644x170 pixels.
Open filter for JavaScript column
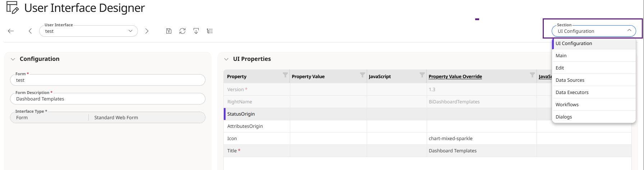coord(422,75)
